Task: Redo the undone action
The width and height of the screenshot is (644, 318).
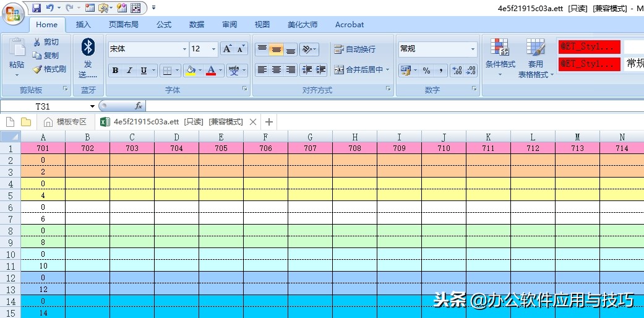Action: click(69, 8)
